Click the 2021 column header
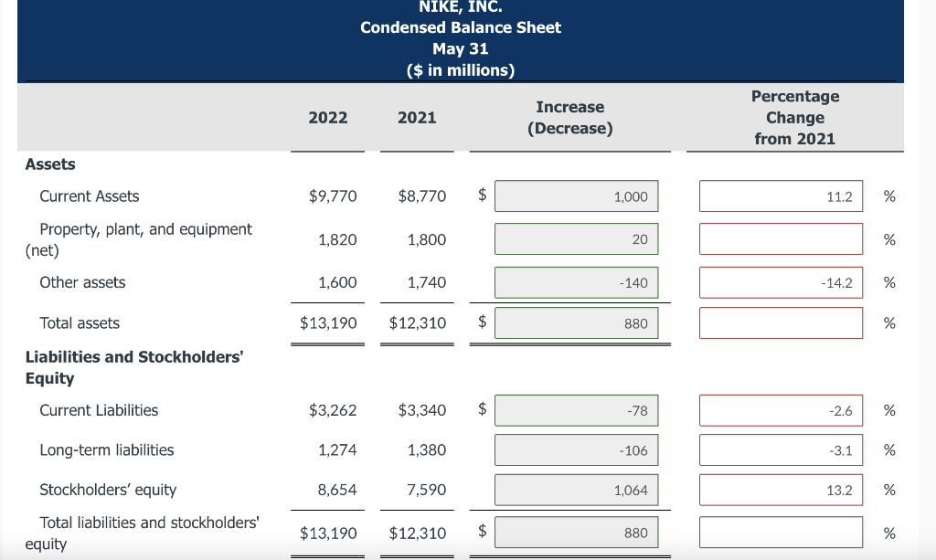The width and height of the screenshot is (936, 560). [x=417, y=117]
